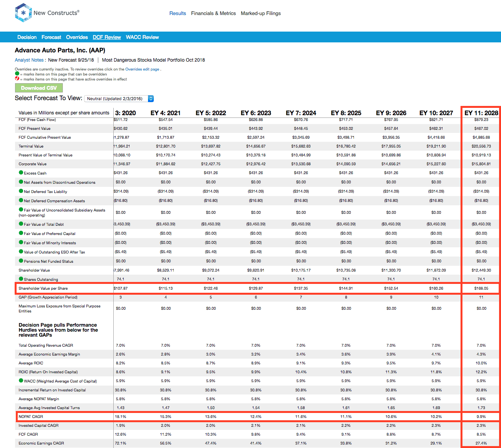
Task: Click the EY 11: 2028 column header
Action: 481,113
